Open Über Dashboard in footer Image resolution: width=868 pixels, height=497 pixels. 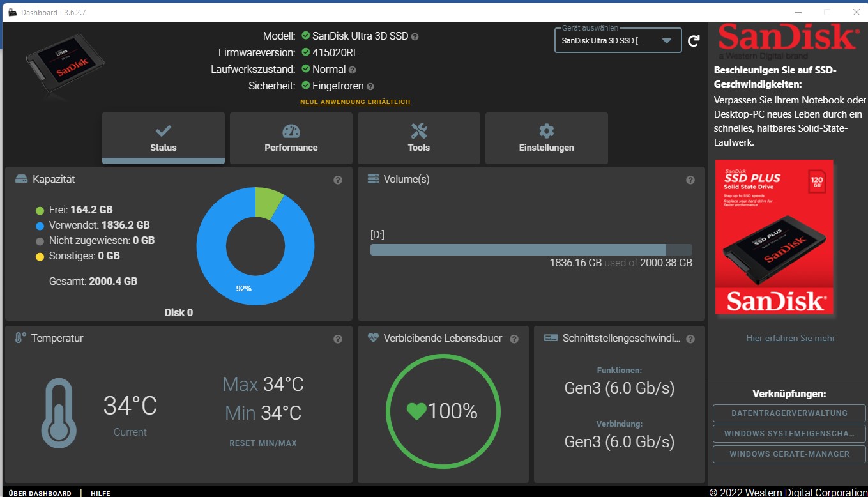(x=40, y=493)
